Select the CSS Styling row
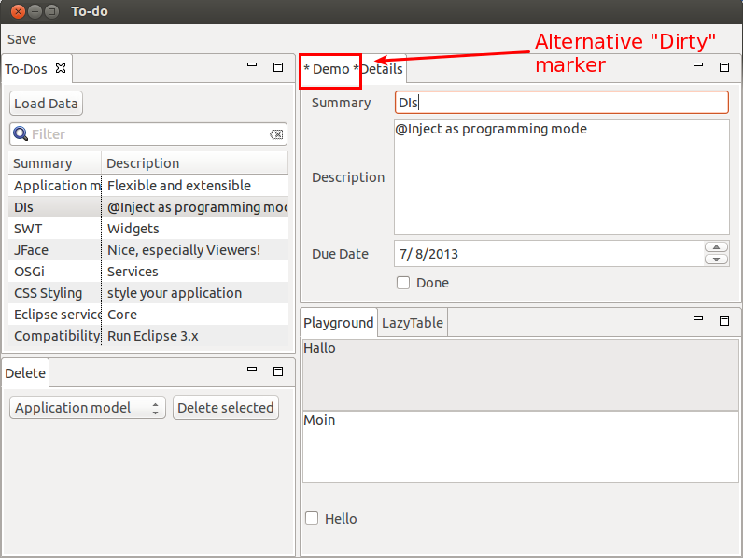The width and height of the screenshot is (743, 560). (x=148, y=293)
